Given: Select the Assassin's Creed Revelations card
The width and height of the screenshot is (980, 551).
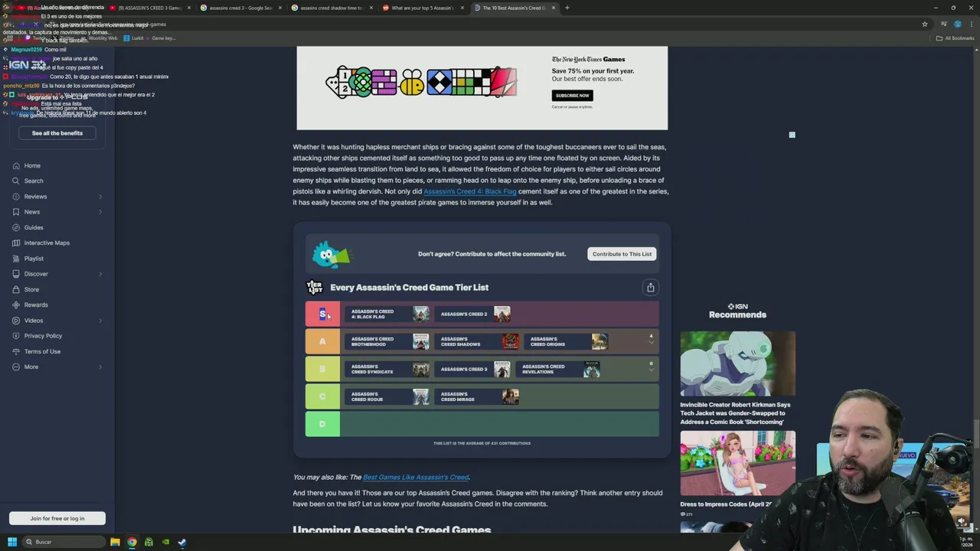Looking at the screenshot, I should pos(558,369).
